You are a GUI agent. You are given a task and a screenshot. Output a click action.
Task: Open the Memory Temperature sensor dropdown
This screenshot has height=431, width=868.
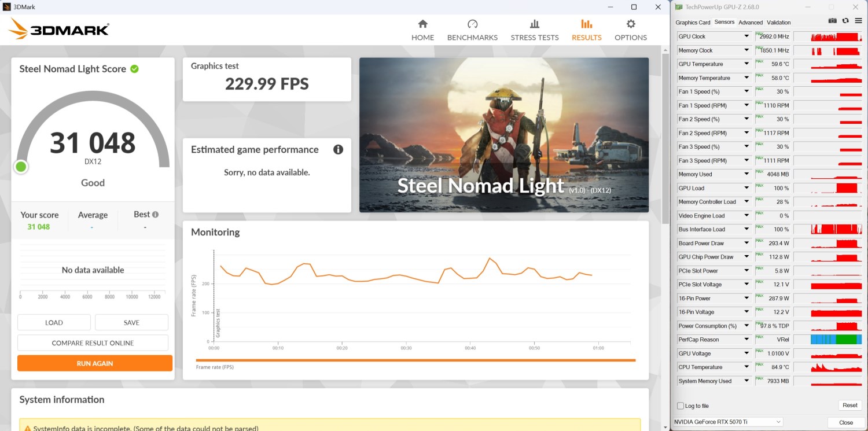click(x=746, y=78)
